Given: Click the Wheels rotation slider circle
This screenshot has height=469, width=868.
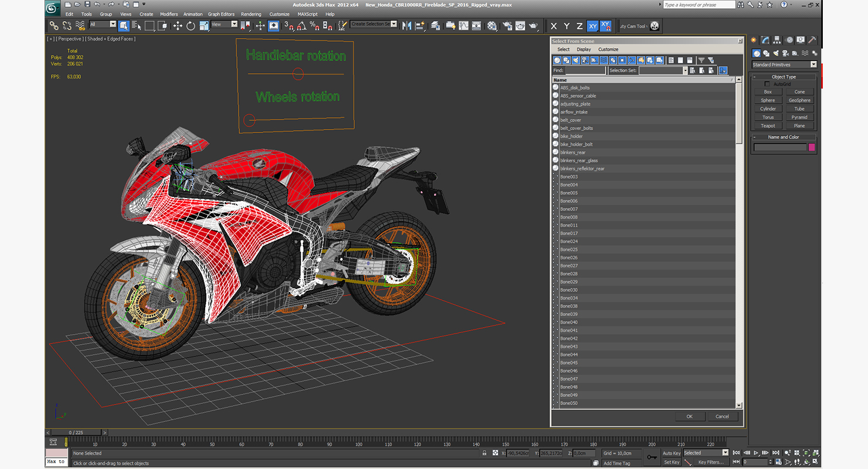Looking at the screenshot, I should coord(250,120).
